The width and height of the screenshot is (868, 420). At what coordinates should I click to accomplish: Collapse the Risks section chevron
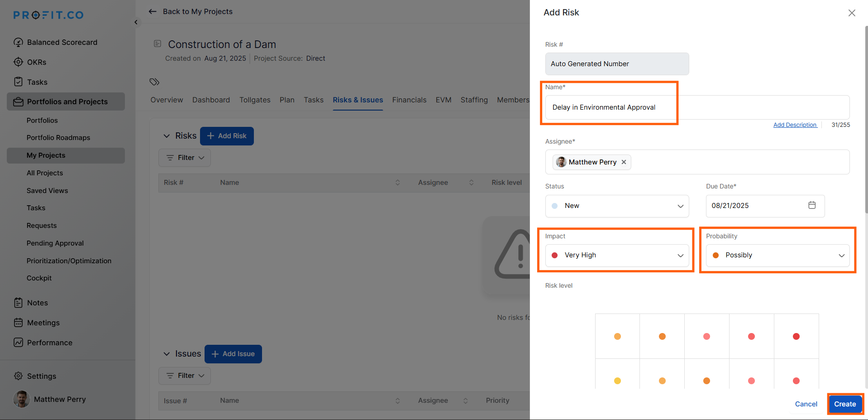[167, 136]
